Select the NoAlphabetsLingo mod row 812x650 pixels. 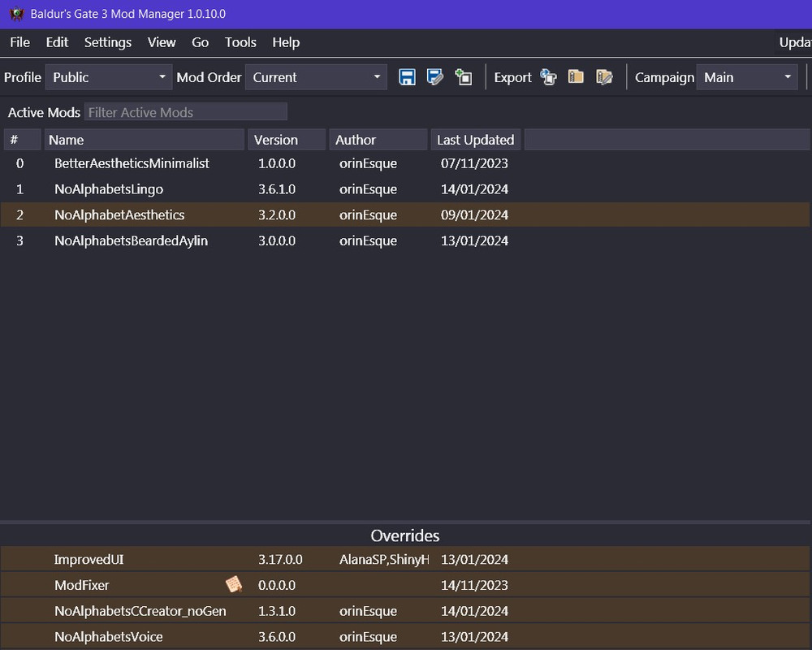405,189
